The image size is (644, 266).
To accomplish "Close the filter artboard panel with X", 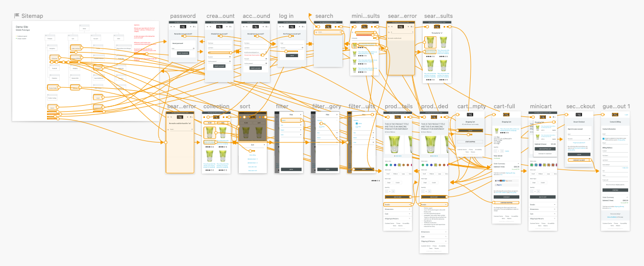I will [301, 114].
